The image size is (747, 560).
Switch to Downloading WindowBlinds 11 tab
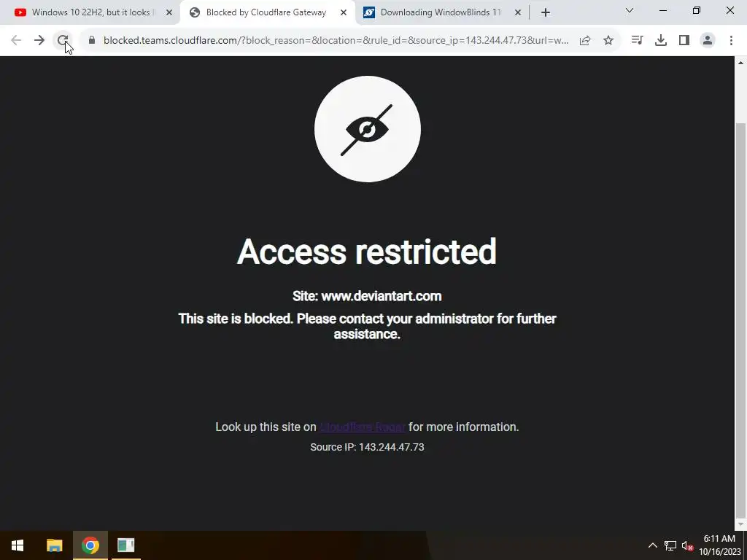pos(441,12)
